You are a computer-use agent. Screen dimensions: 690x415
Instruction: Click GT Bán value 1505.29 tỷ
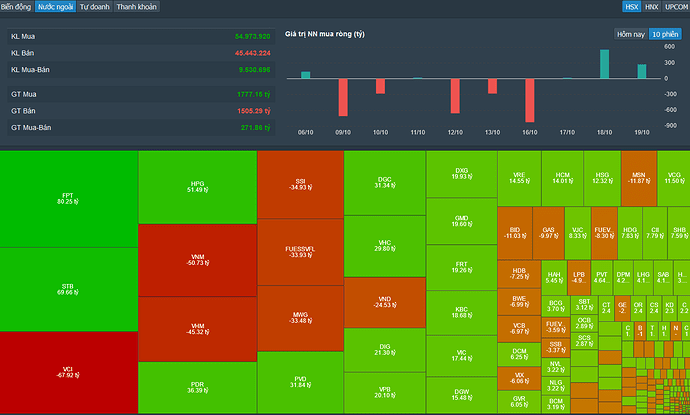coord(253,111)
